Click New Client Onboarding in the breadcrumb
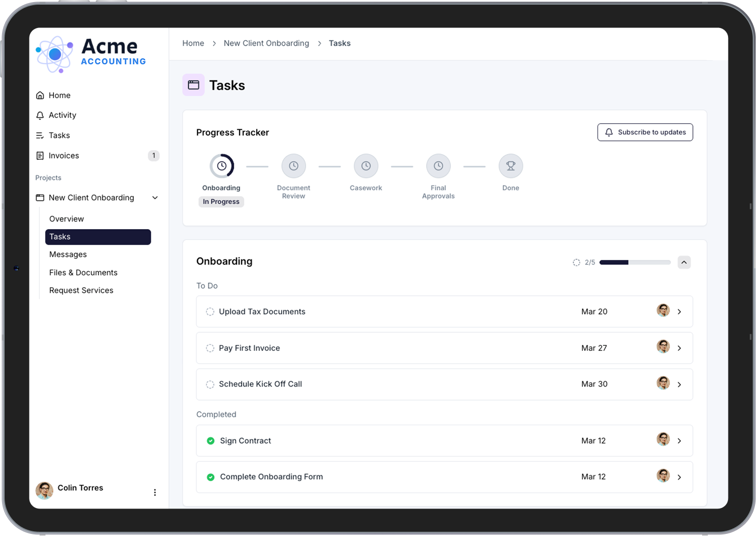 [x=267, y=43]
